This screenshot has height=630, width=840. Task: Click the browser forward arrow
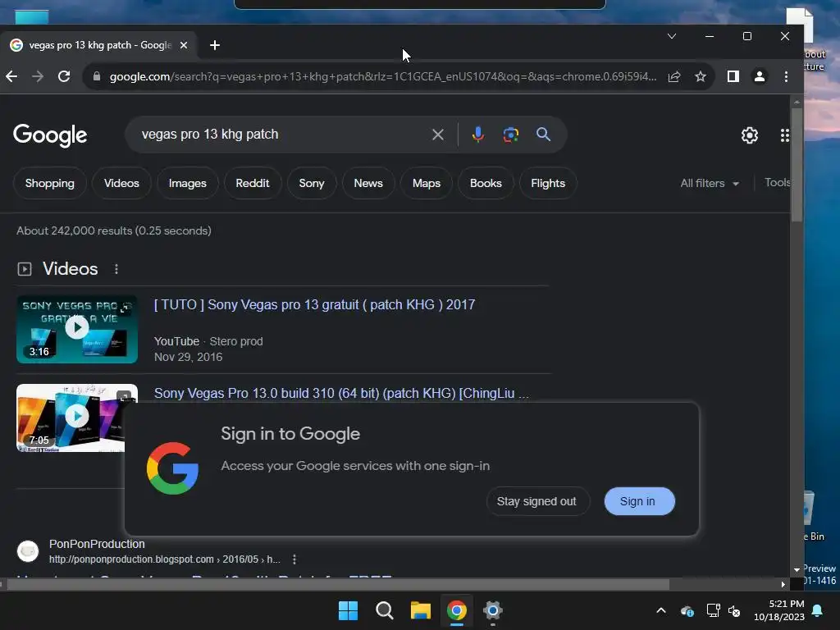[38, 76]
